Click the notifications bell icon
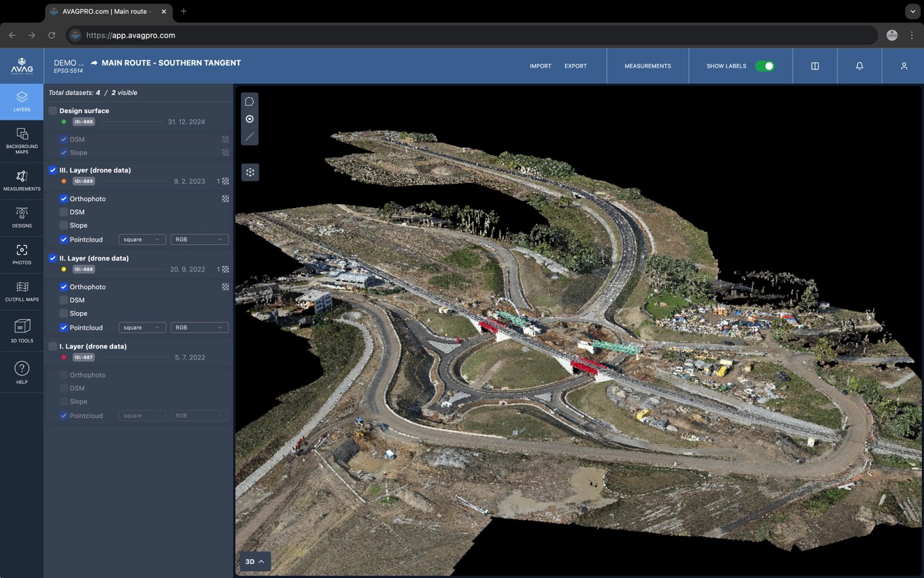Image resolution: width=924 pixels, height=578 pixels. click(x=859, y=66)
